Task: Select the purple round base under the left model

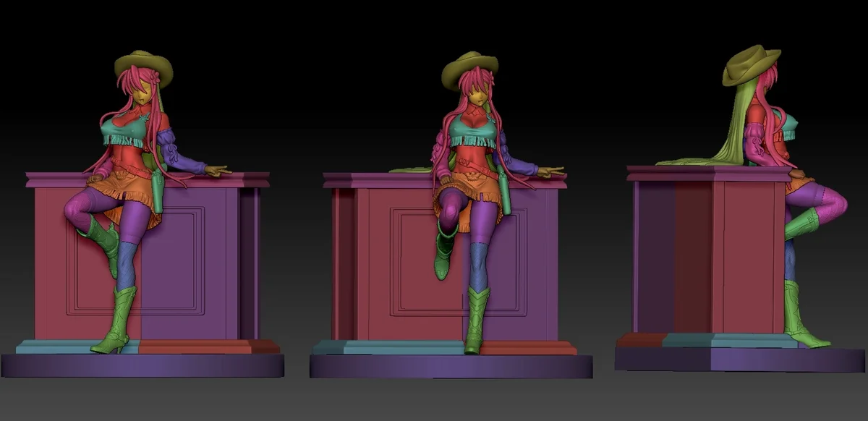Action: (x=142, y=365)
